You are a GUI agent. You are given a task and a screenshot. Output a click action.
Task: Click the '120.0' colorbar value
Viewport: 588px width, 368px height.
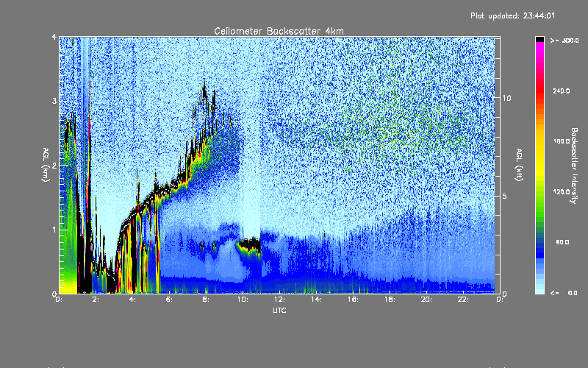(x=562, y=191)
